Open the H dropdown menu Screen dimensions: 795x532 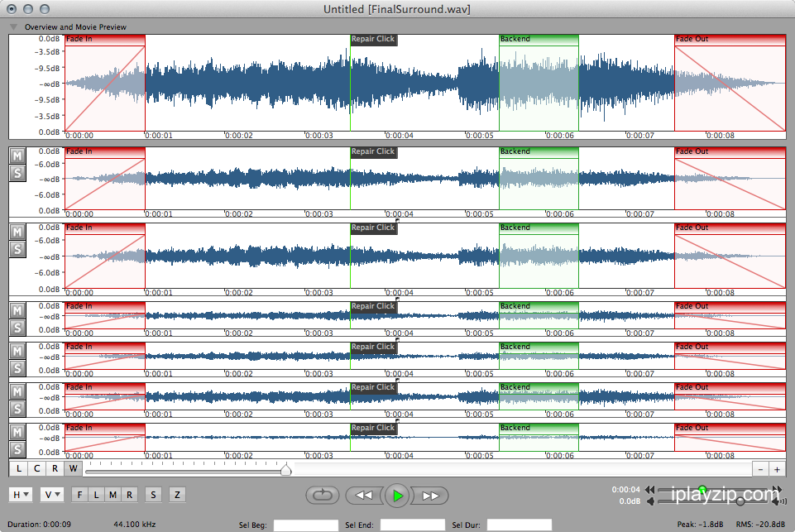click(x=21, y=495)
